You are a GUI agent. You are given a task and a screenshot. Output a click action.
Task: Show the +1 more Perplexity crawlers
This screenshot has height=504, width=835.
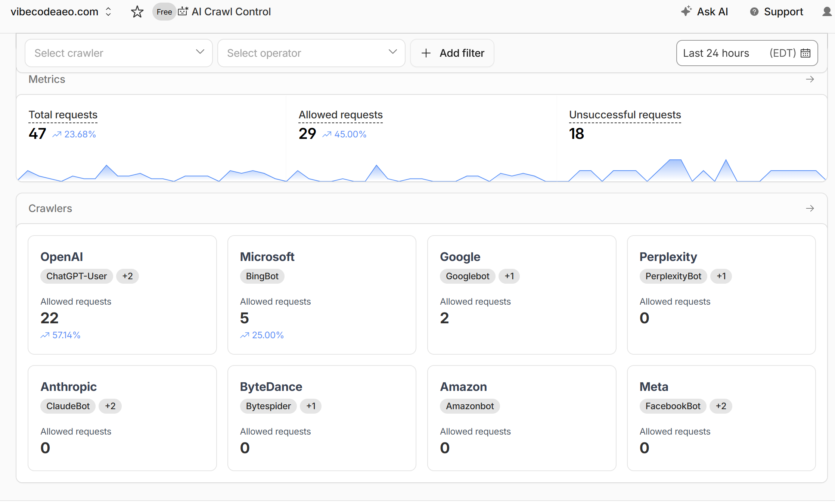721,276
